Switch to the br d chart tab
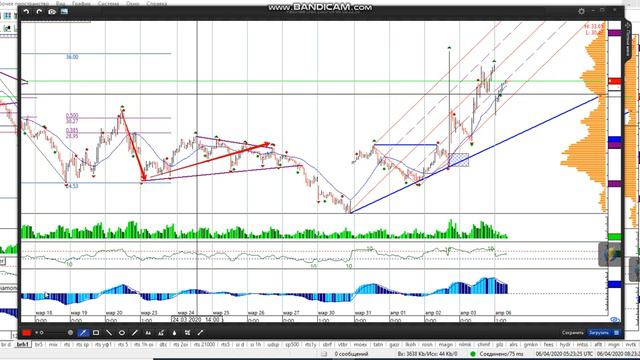This screenshot has height=360, width=640. [6, 344]
